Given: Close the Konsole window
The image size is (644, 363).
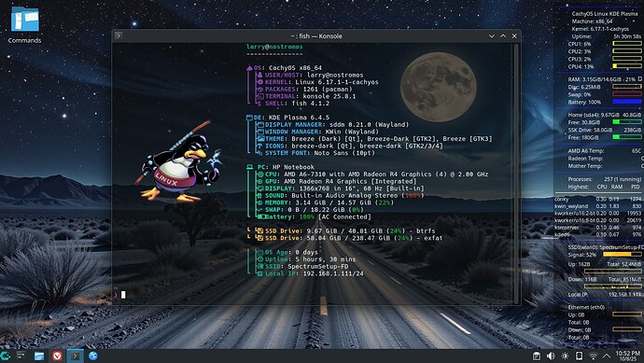Looking at the screenshot, I should tap(514, 36).
